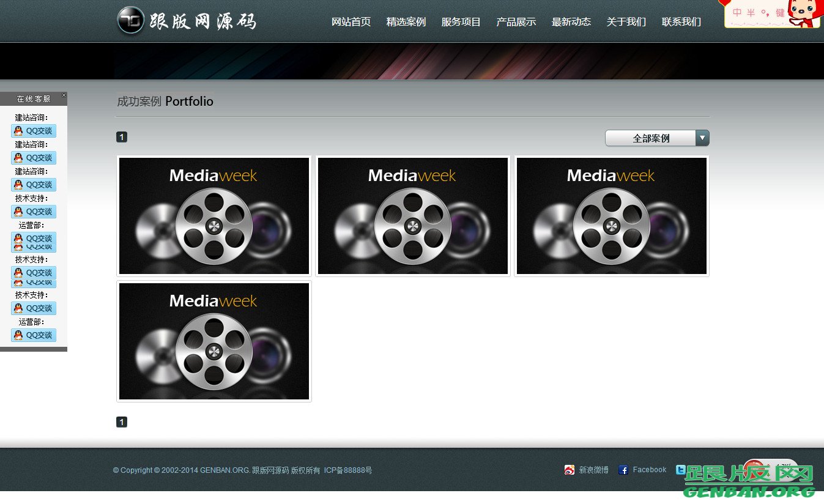Click the Sina Weibo icon in footer

[570, 470]
